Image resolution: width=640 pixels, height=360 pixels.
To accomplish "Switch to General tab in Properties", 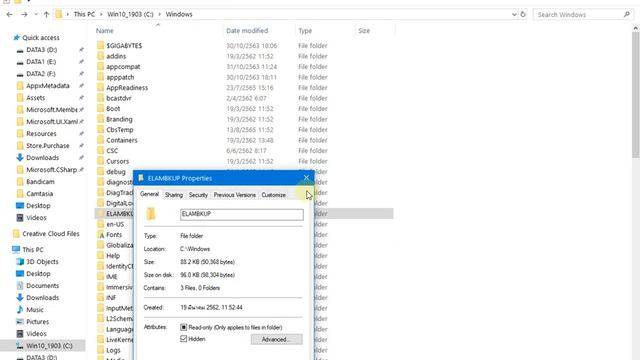I will tap(149, 194).
